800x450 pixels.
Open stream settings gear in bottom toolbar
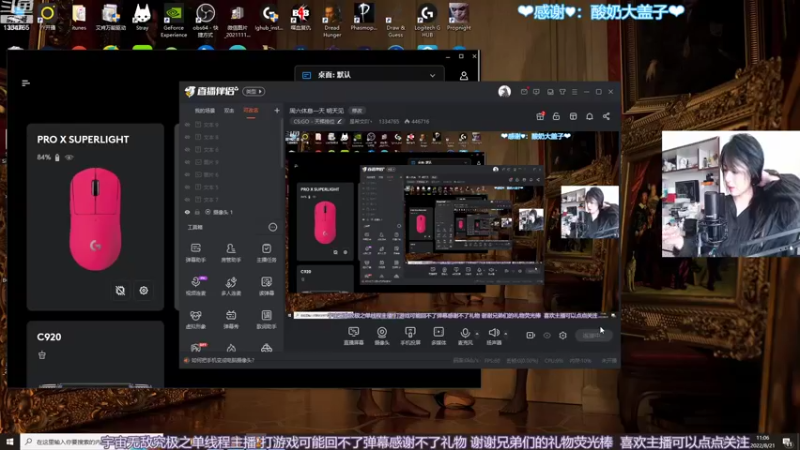click(563, 335)
